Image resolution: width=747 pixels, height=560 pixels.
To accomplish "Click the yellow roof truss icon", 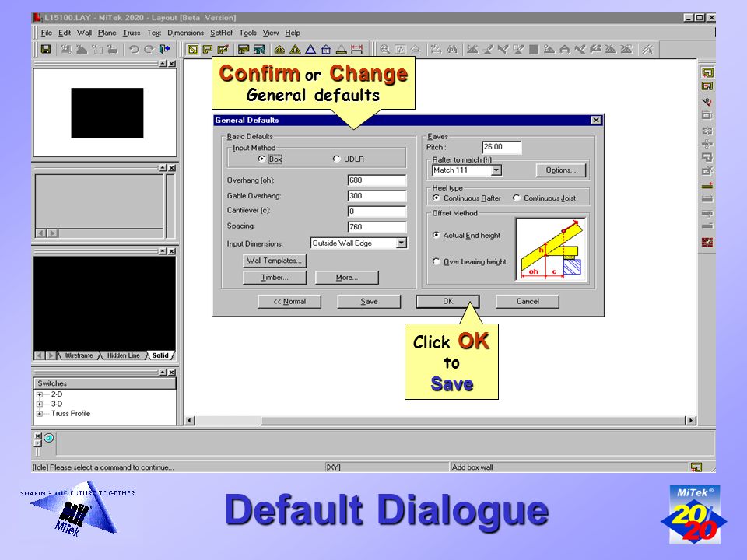I will [x=279, y=49].
